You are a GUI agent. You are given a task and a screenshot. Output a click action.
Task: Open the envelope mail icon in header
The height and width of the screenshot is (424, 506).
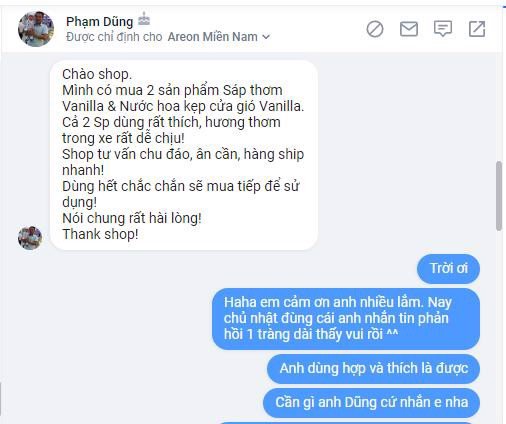pos(409,29)
